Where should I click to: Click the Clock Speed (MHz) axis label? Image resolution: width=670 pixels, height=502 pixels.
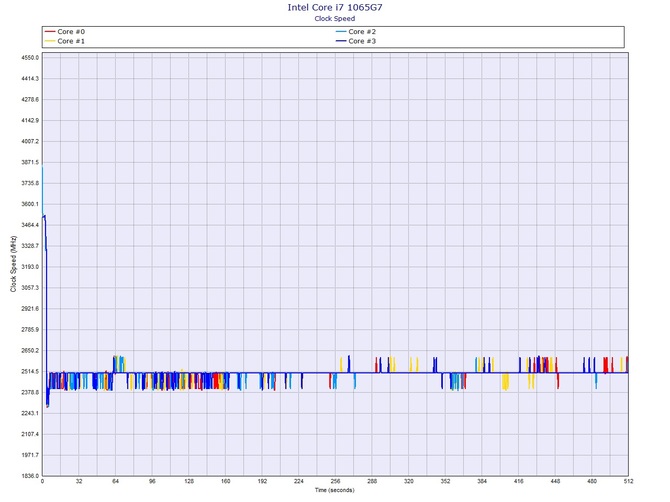13,264
